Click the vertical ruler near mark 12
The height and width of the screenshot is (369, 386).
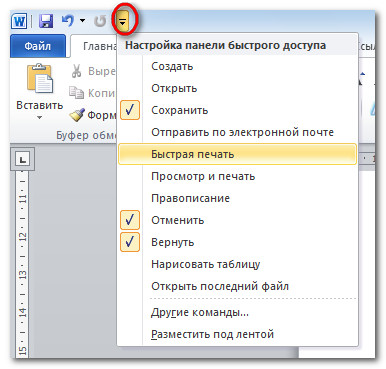click(23, 237)
